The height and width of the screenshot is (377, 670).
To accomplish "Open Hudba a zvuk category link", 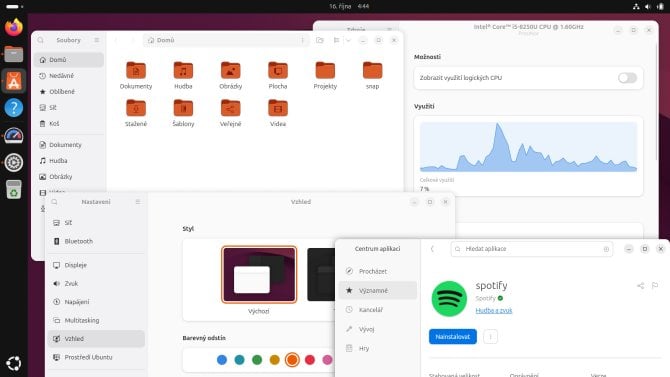I will [x=494, y=310].
